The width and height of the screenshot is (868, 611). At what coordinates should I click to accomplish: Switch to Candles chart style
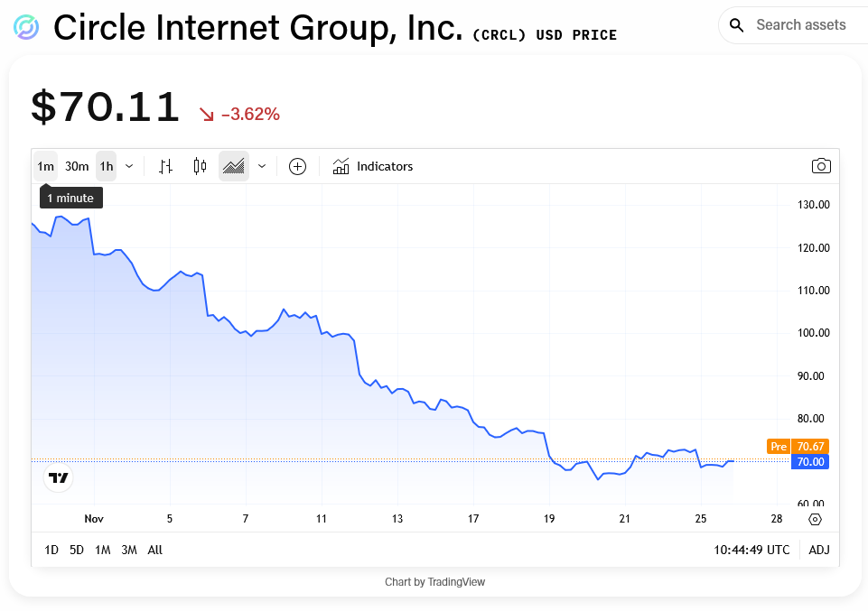[200, 166]
